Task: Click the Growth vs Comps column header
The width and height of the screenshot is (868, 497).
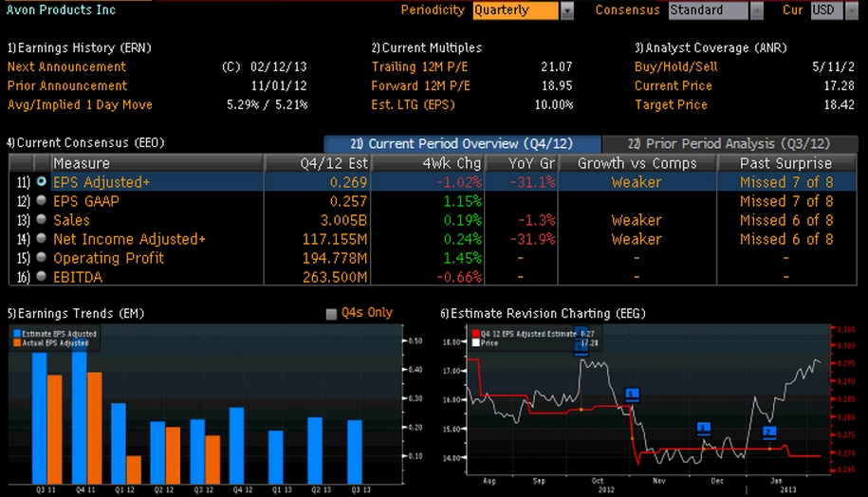Action: [637, 163]
